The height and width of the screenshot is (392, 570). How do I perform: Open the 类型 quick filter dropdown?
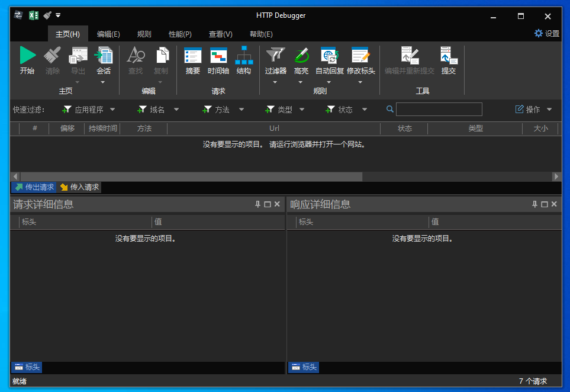[302, 110]
